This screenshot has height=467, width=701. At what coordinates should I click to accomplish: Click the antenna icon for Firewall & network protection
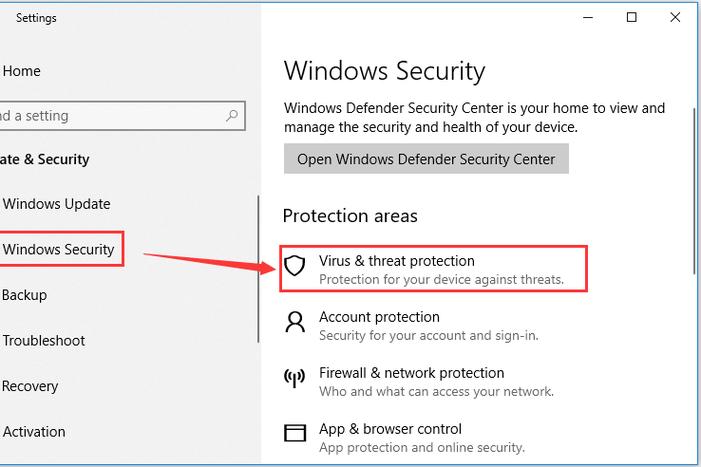[295, 378]
